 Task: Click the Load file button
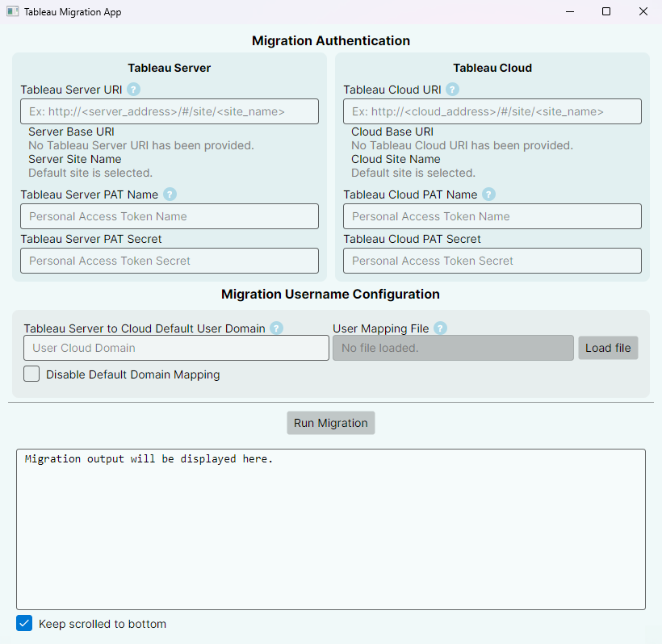coord(608,348)
